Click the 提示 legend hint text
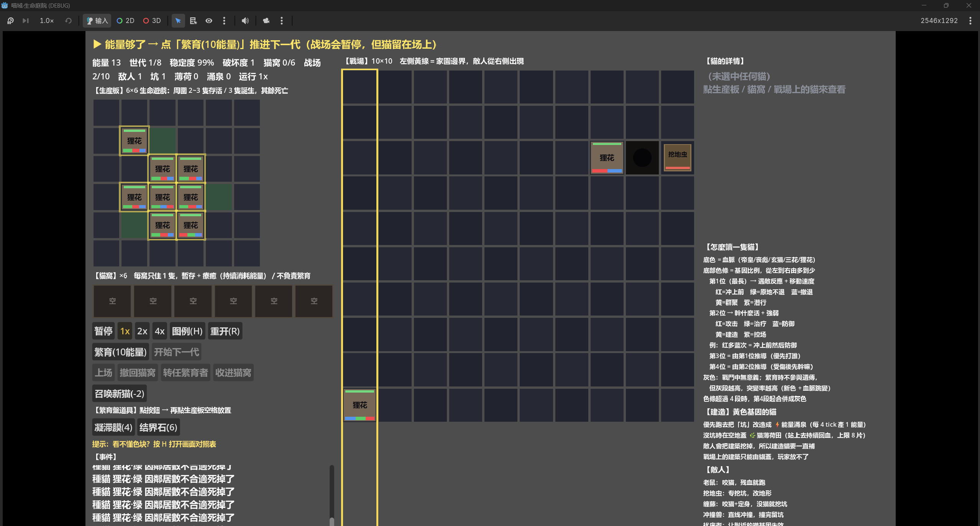 click(x=154, y=444)
